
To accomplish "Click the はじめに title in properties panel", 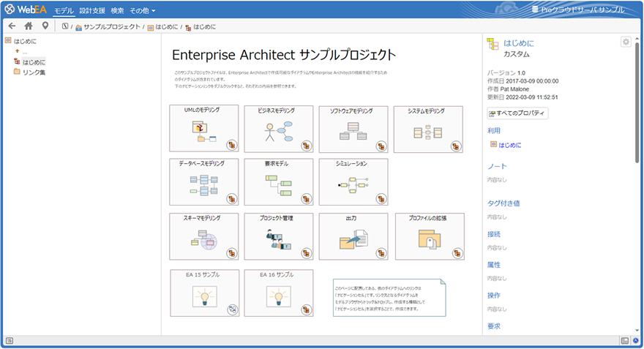I will [x=519, y=43].
